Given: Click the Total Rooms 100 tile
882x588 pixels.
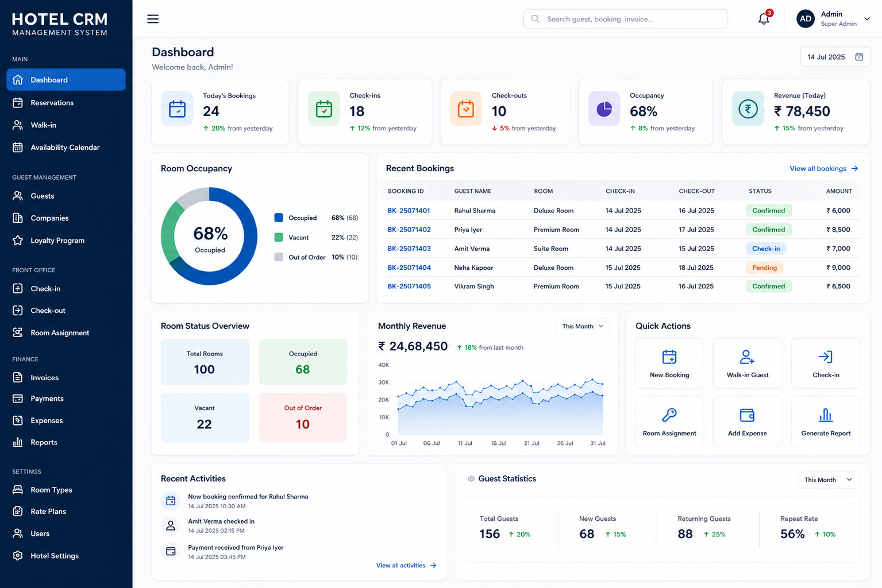Looking at the screenshot, I should [x=205, y=362].
